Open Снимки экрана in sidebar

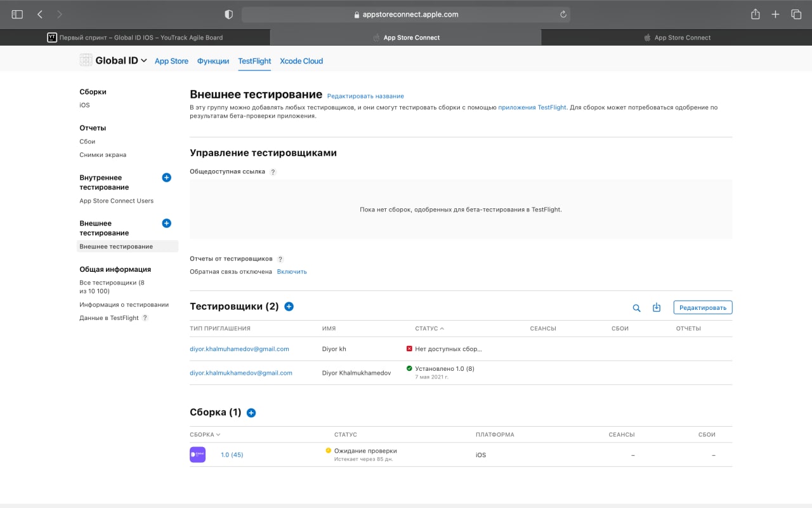point(103,155)
